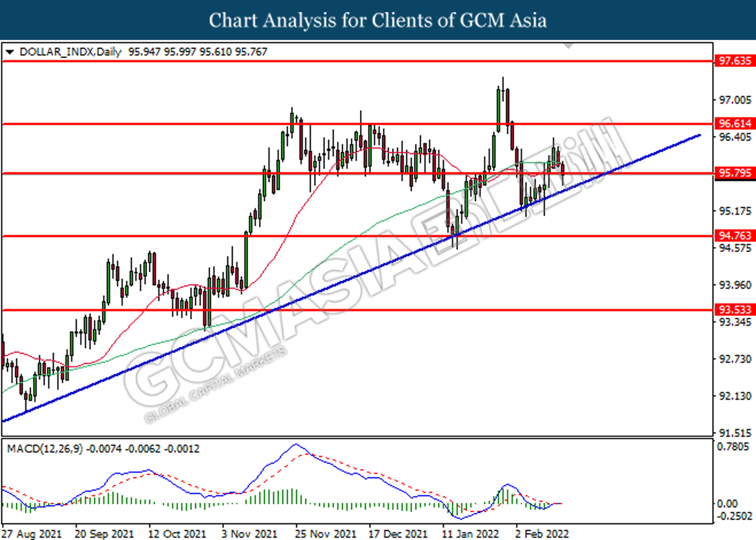Viewport: 756px width, 540px height.
Task: Click the 25 Nov 2021 date label
Action: 326,534
